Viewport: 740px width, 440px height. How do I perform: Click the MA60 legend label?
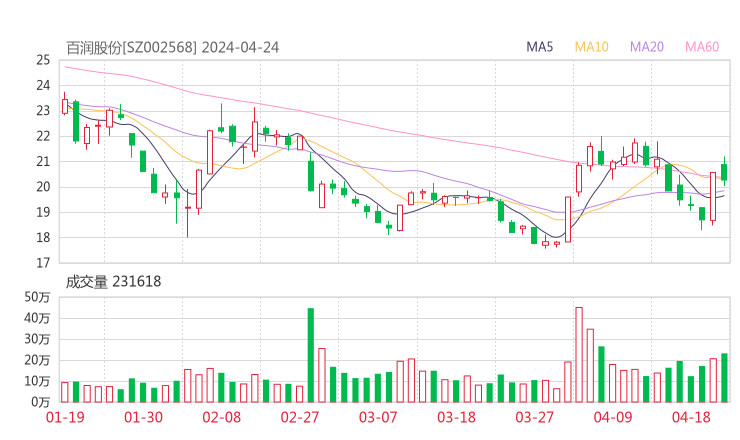coord(702,47)
